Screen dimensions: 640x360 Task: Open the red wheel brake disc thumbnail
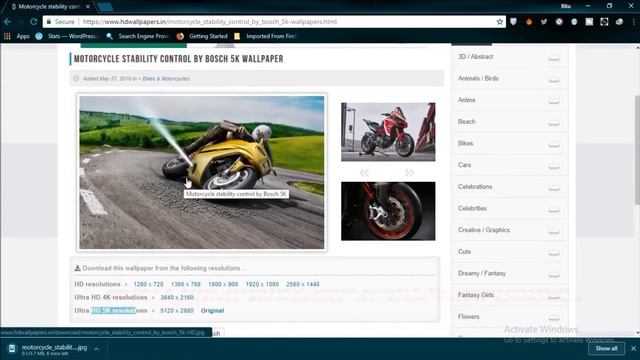[x=388, y=211]
